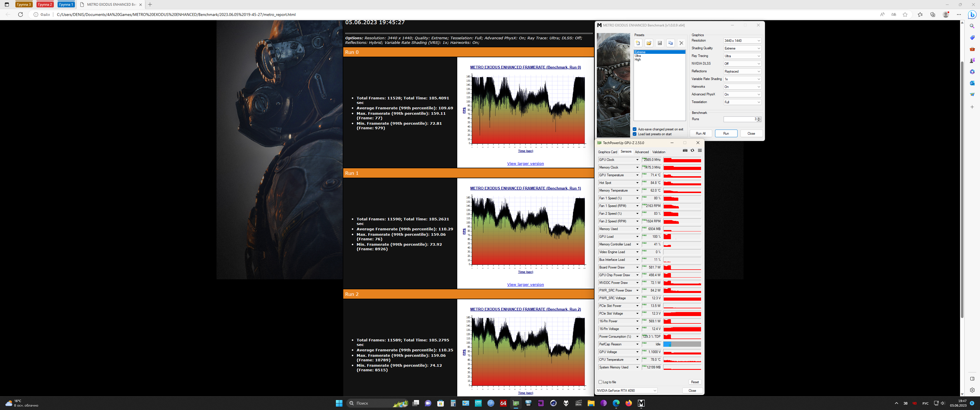Delete preset with the X icon

tap(681, 43)
